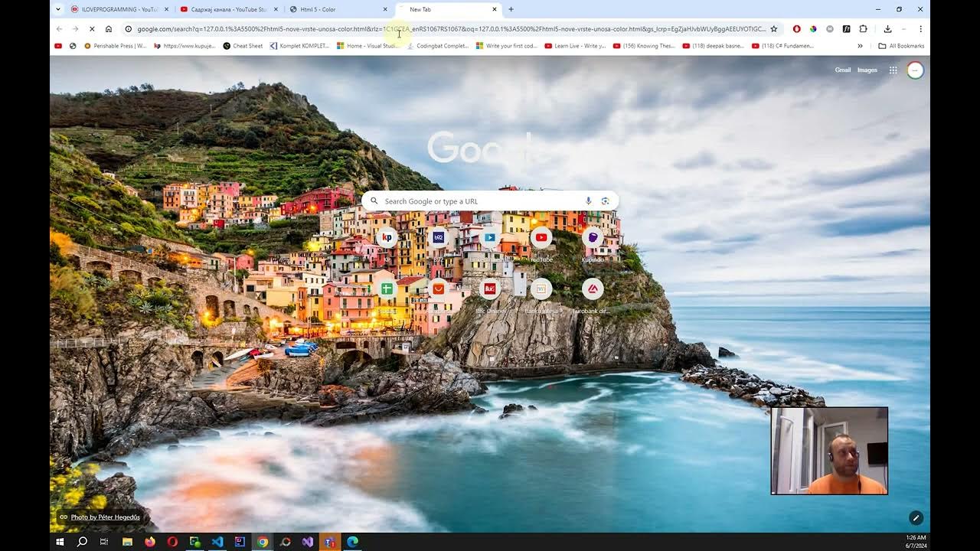The width and height of the screenshot is (980, 551).
Task: Open the Extensions puzzle icon
Action: coord(863,29)
